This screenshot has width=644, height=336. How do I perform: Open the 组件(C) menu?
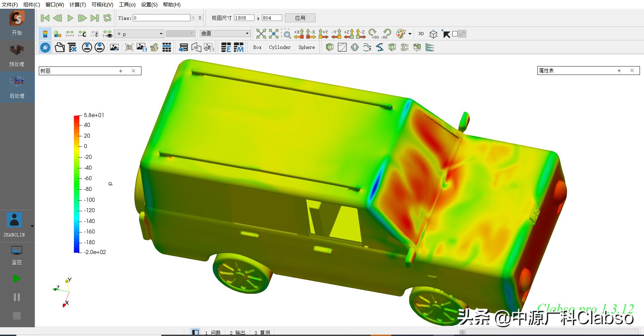(32, 4)
